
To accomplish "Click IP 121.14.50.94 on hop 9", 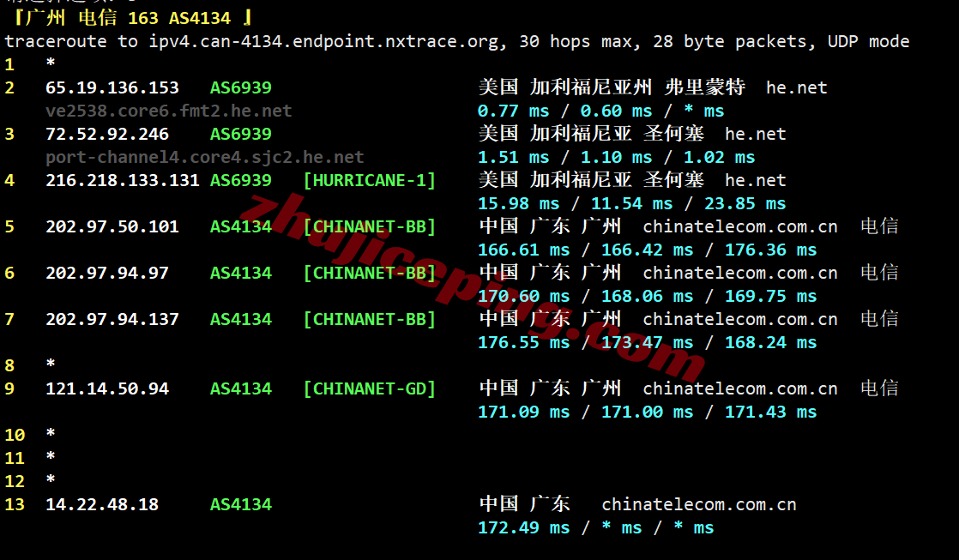I will (x=107, y=388).
